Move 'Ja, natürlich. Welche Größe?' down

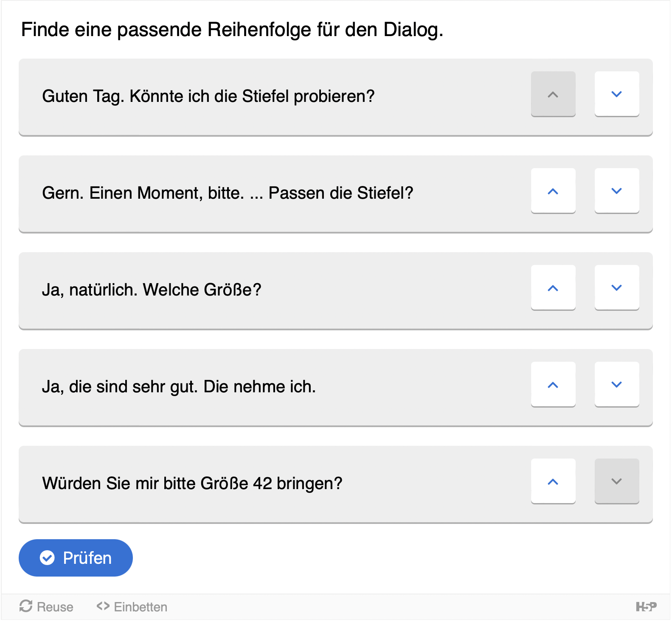[x=616, y=288]
